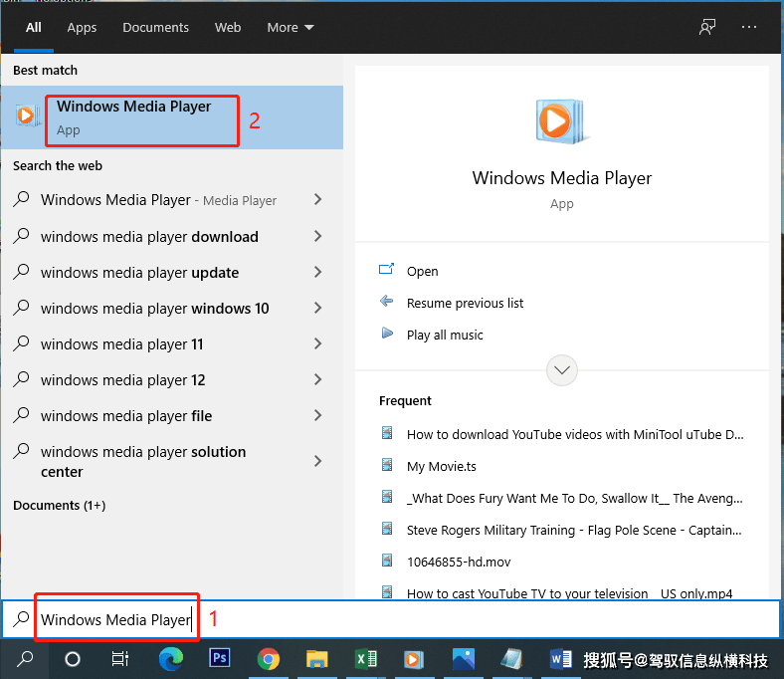The height and width of the screenshot is (679, 784).
Task: Select 'windows media player file' suggestion
Action: click(x=126, y=416)
